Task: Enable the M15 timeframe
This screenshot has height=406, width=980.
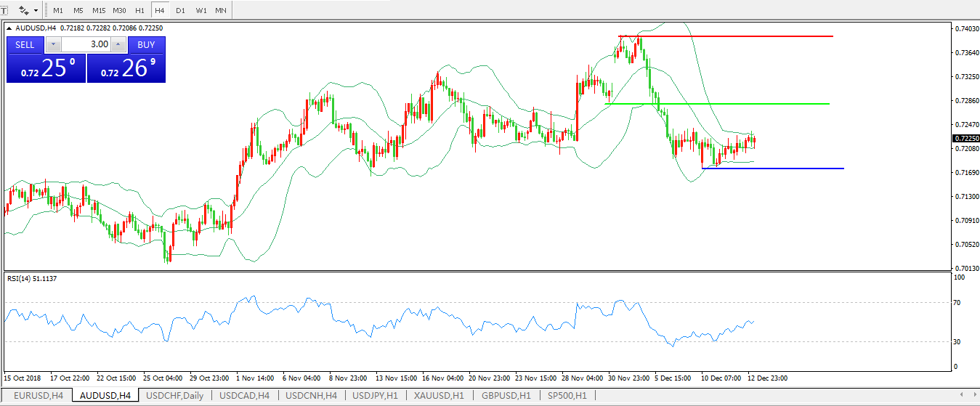Action: click(x=98, y=10)
